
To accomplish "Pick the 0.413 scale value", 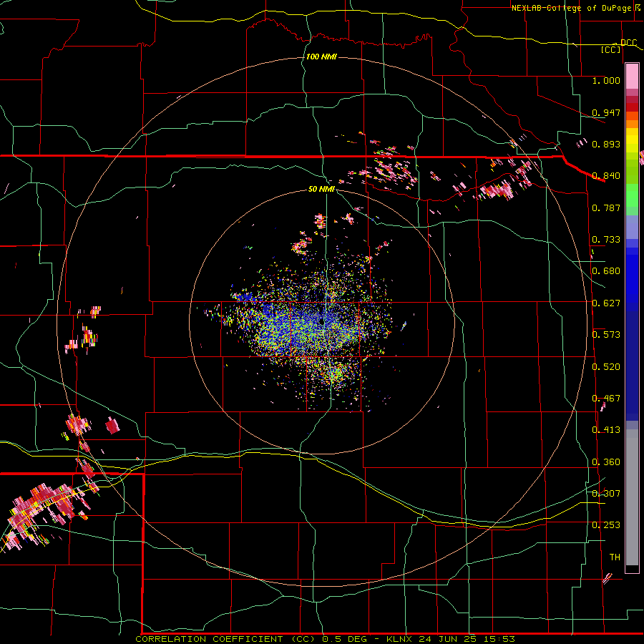I will point(606,430).
